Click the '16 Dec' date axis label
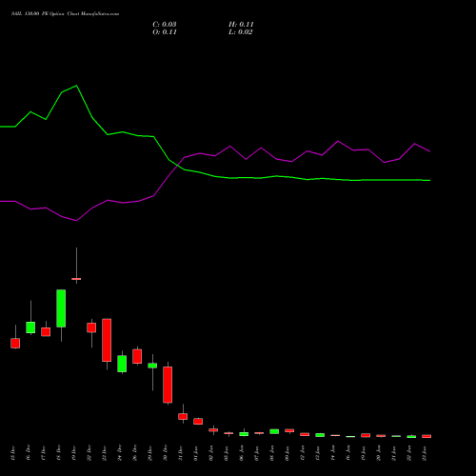This screenshot has height=476, width=476. coord(29,453)
